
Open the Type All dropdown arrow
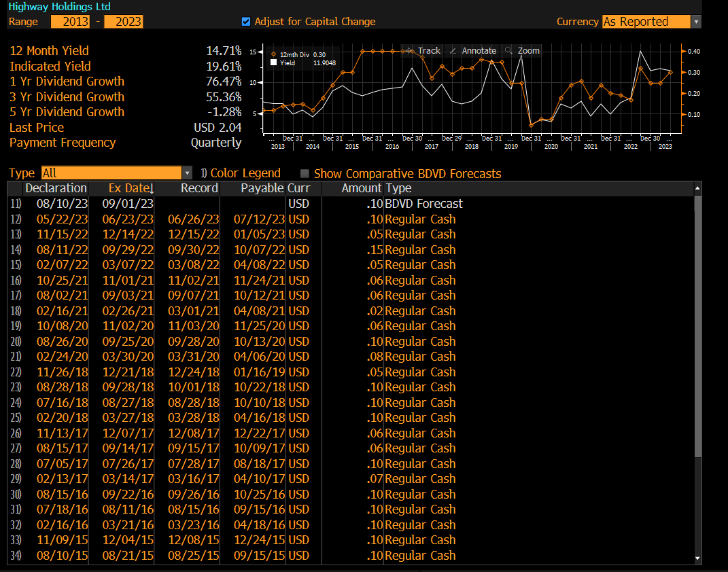[187, 173]
